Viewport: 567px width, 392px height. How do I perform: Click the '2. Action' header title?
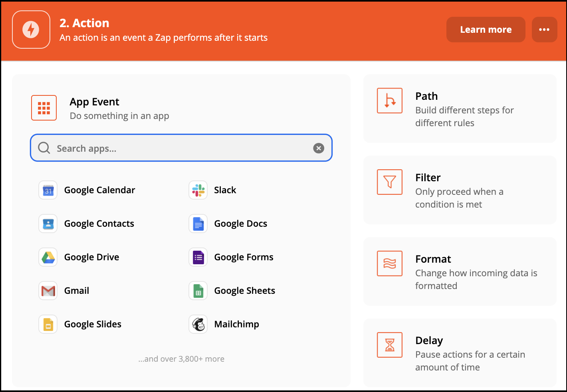84,23
